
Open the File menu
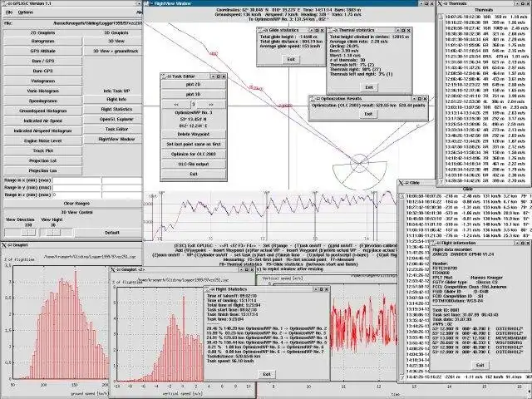(x=9, y=12)
